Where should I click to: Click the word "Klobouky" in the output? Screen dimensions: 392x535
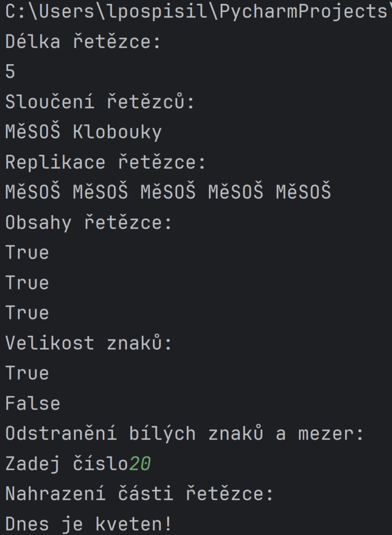[117, 132]
